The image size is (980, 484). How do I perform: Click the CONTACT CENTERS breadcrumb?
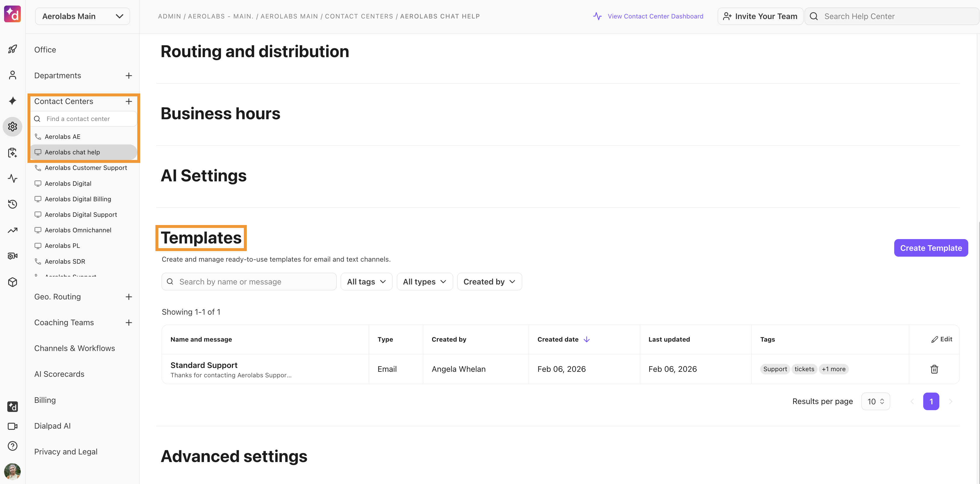359,16
